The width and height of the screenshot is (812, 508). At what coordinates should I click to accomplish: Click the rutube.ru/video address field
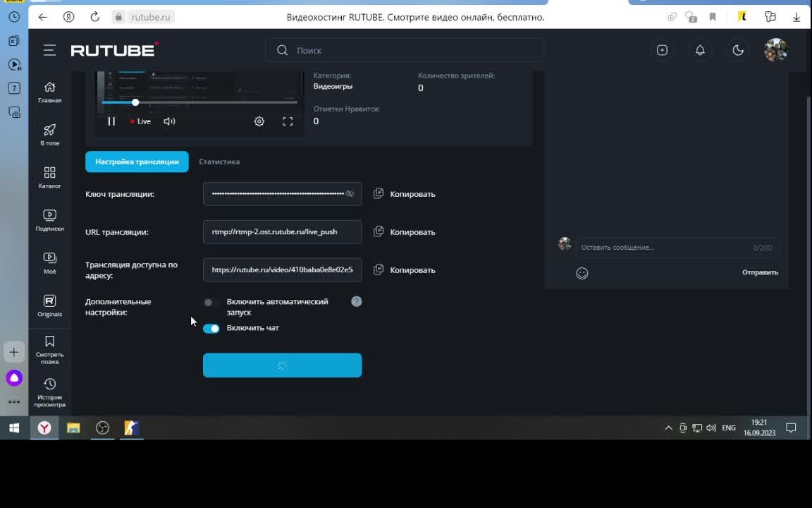282,270
